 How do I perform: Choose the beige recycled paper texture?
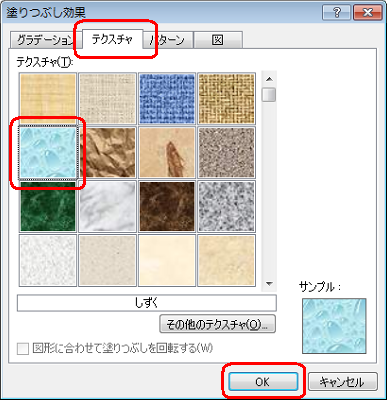pyautogui.click(x=107, y=260)
